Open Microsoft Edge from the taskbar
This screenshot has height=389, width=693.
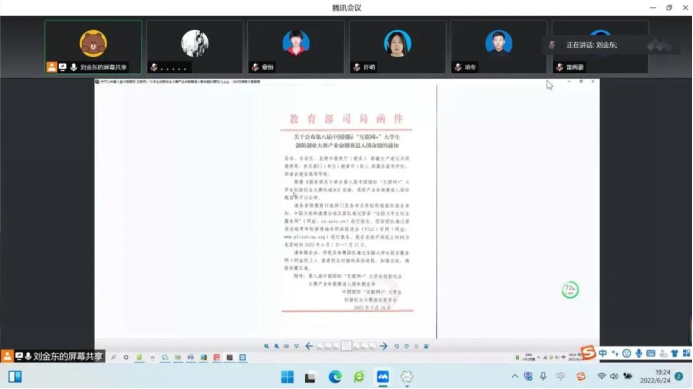pos(335,377)
